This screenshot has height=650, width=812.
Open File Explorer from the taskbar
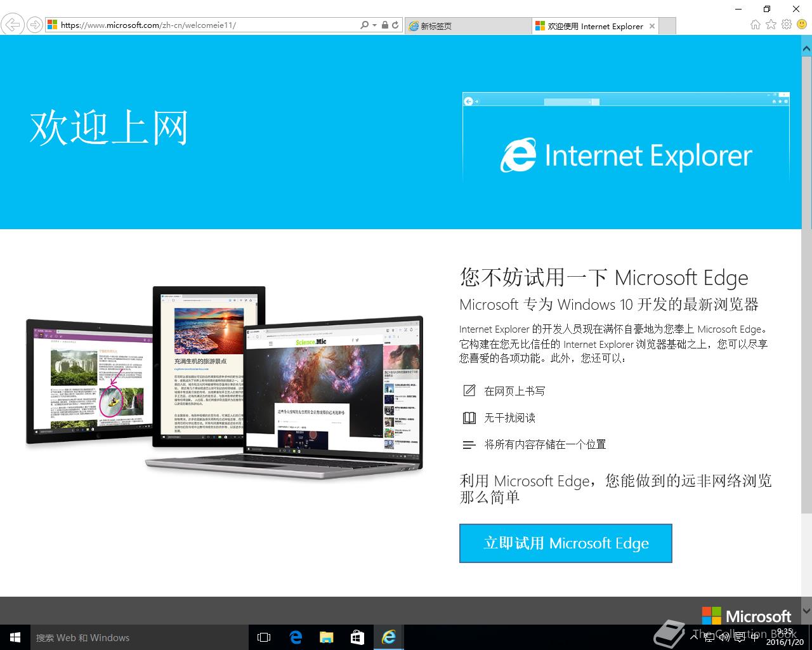click(326, 637)
